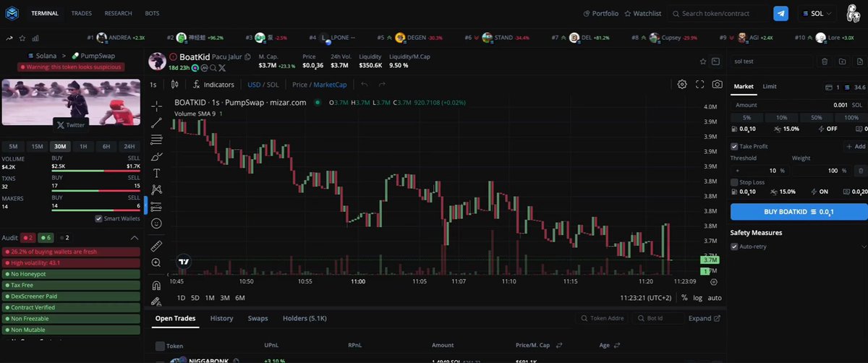
Task: Switch to the Swaps tab
Action: pos(258,318)
